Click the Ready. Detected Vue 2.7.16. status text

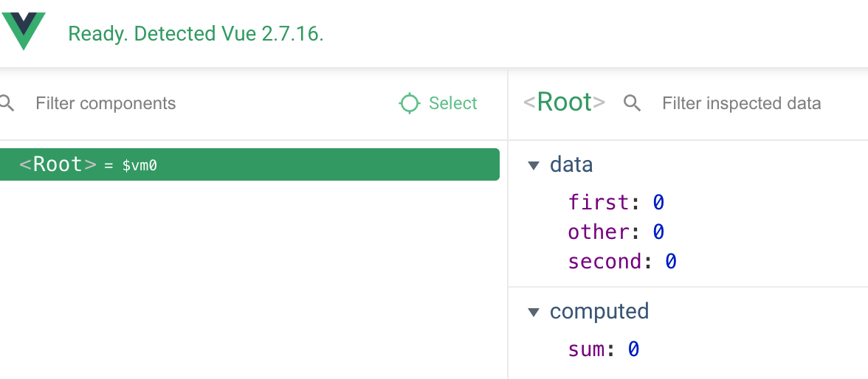[x=196, y=34]
